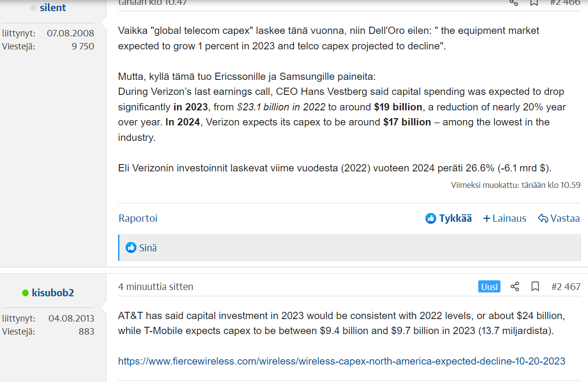Image resolution: width=588 pixels, height=382 pixels.
Task: Open permalink for post #2 467
Action: pyautogui.click(x=566, y=287)
